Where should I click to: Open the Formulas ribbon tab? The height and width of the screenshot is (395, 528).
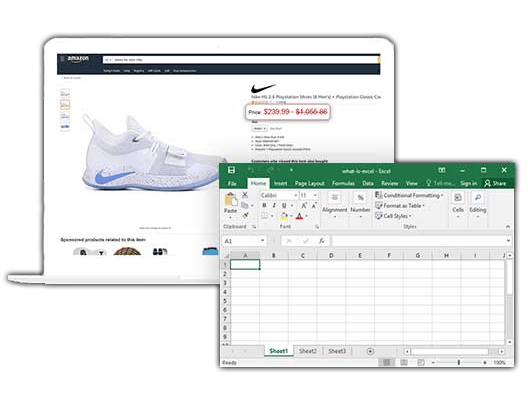point(343,183)
